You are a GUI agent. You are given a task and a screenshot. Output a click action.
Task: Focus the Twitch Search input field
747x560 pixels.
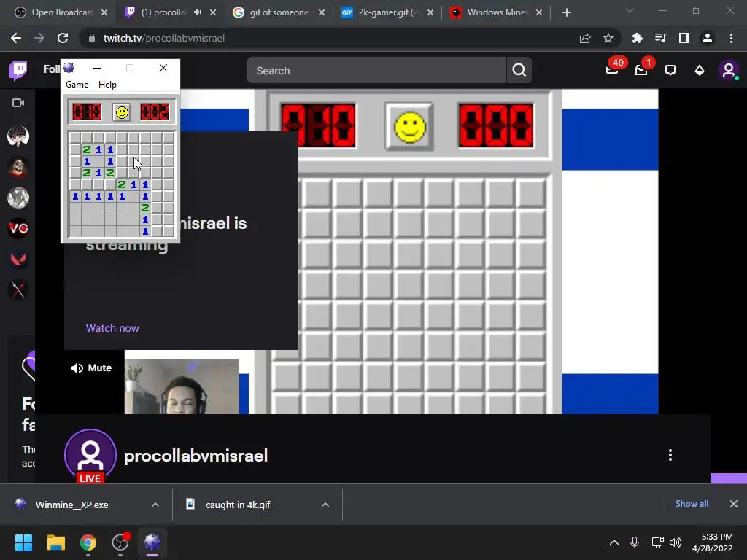coord(377,71)
